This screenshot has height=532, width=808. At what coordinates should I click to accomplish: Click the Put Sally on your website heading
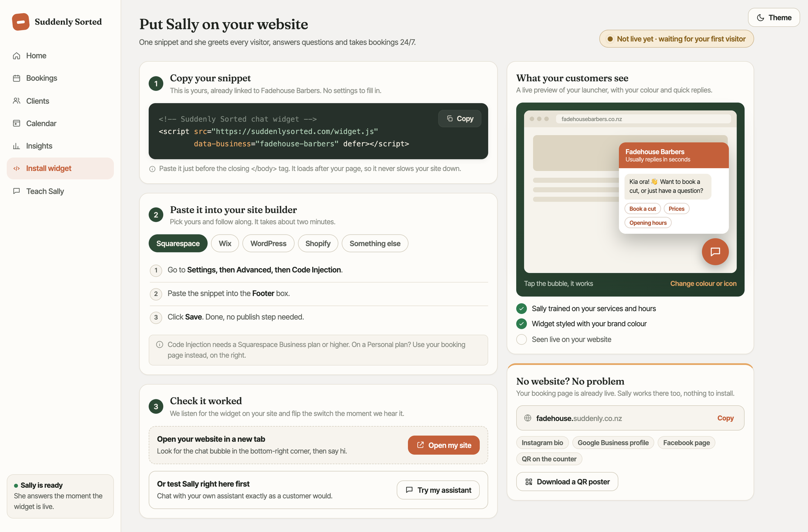[x=224, y=24]
